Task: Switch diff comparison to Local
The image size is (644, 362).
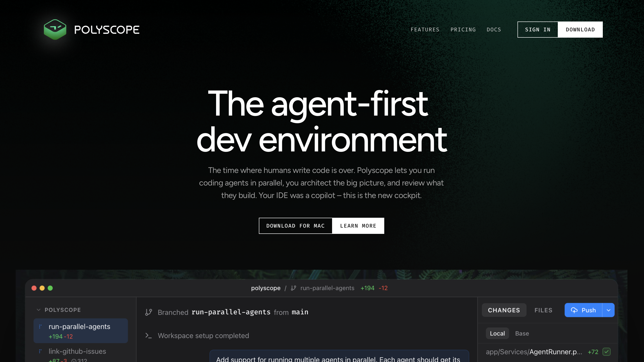Action: pos(497,334)
